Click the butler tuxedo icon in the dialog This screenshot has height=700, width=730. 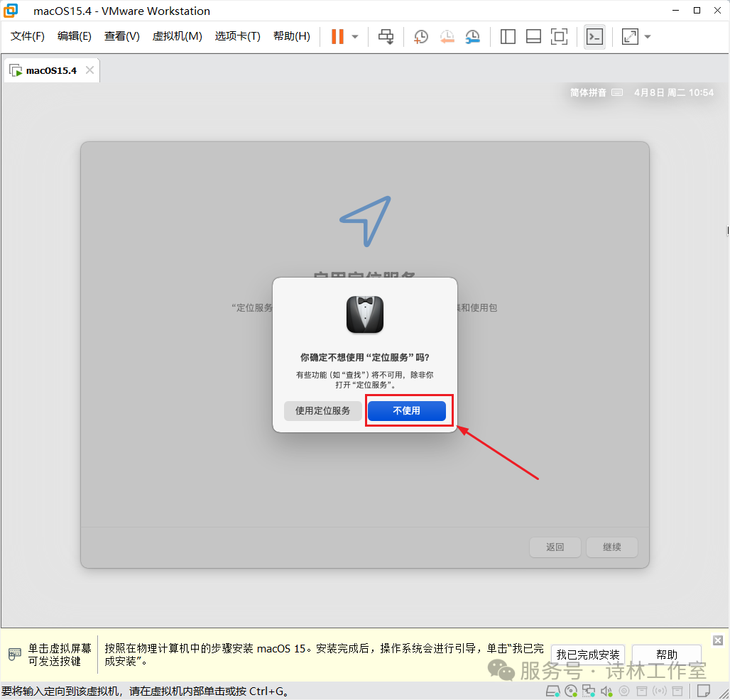pyautogui.click(x=365, y=315)
